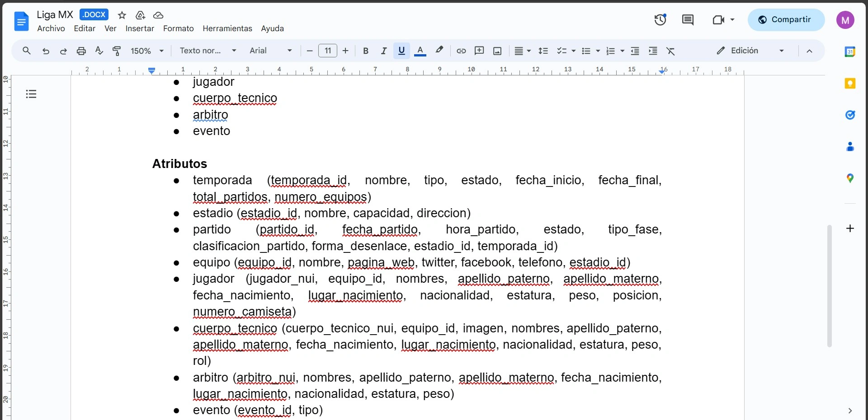Open the comments panel icon

click(688, 19)
